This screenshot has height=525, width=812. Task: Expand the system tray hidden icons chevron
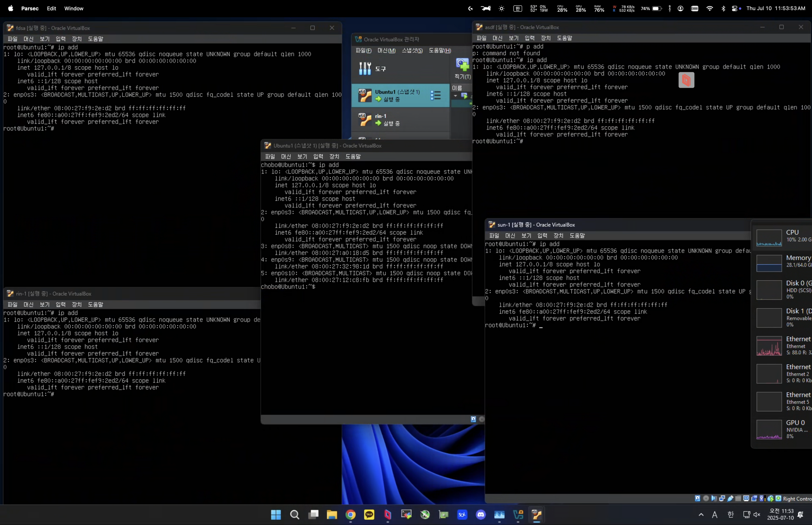(701, 514)
